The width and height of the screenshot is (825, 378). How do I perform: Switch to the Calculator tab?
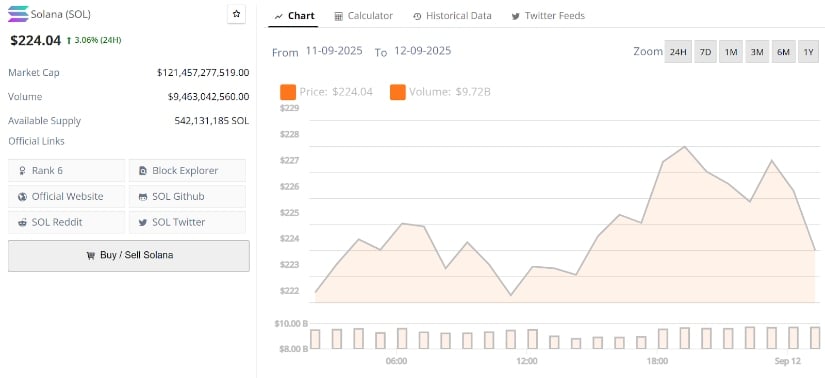click(364, 16)
